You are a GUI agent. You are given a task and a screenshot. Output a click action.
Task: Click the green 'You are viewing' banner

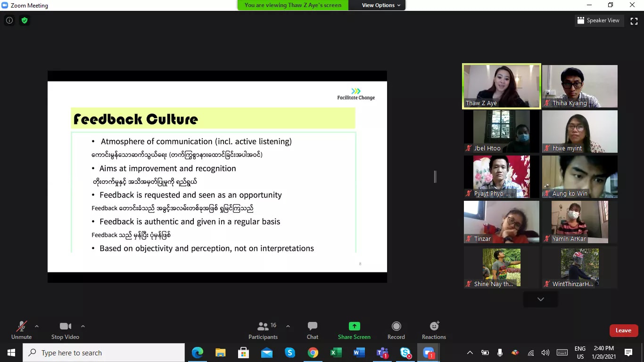pyautogui.click(x=293, y=5)
